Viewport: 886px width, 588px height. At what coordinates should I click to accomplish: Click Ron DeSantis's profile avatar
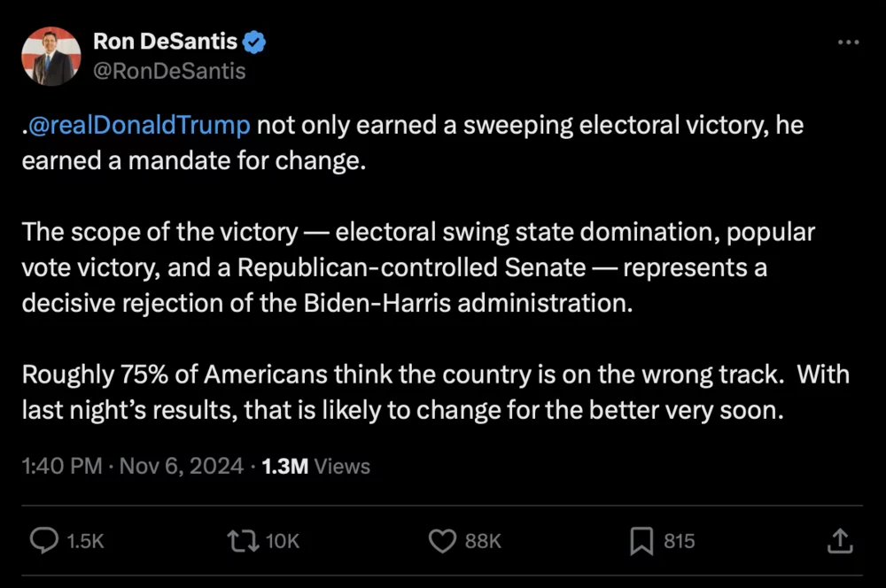[x=51, y=57]
